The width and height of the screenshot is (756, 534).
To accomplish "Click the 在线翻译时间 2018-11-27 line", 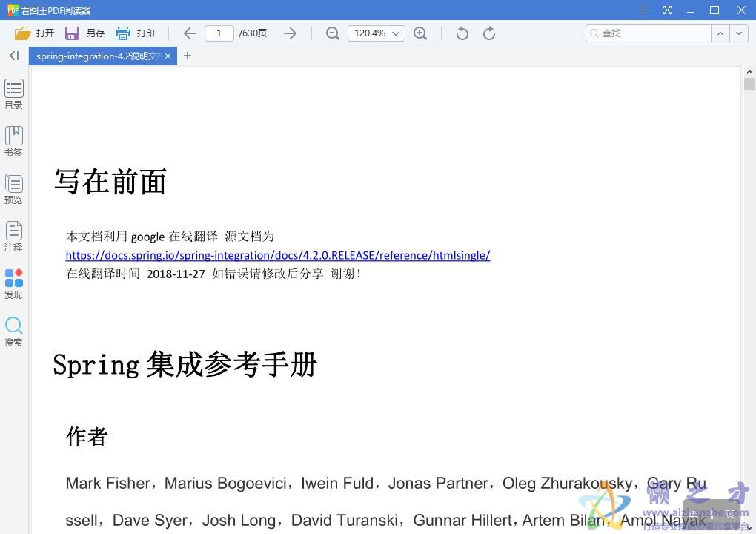I will click(213, 274).
